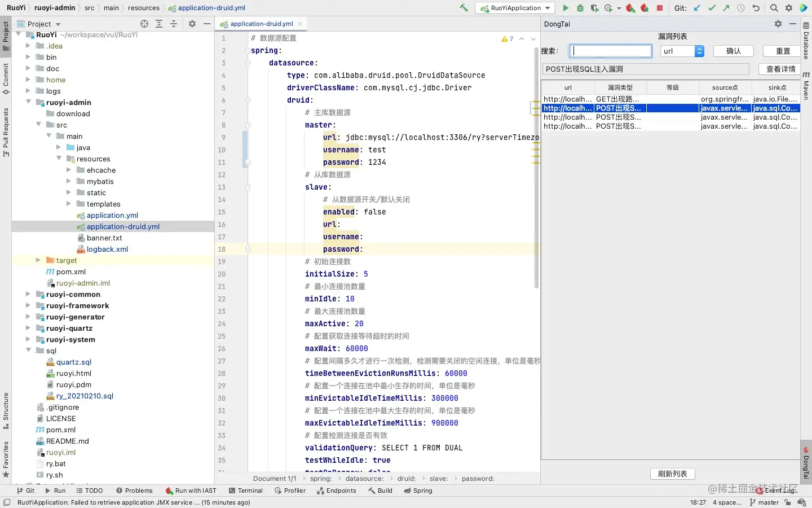Screen dimensions: 812x508
Task: Click the collapse all icon in Project panel
Action: coord(174,24)
